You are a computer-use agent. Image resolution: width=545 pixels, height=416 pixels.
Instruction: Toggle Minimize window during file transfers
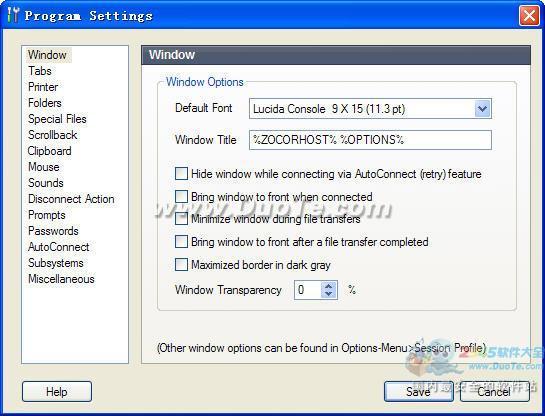tap(181, 219)
